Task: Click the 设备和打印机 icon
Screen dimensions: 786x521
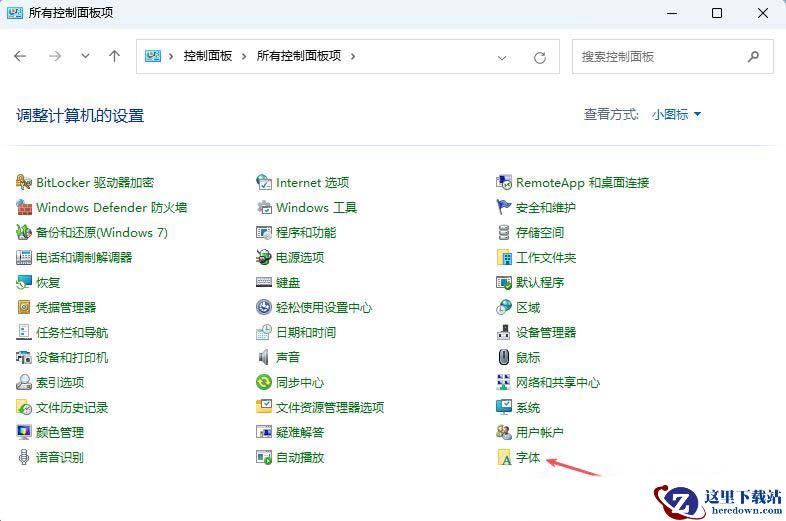Action: [x=24, y=357]
